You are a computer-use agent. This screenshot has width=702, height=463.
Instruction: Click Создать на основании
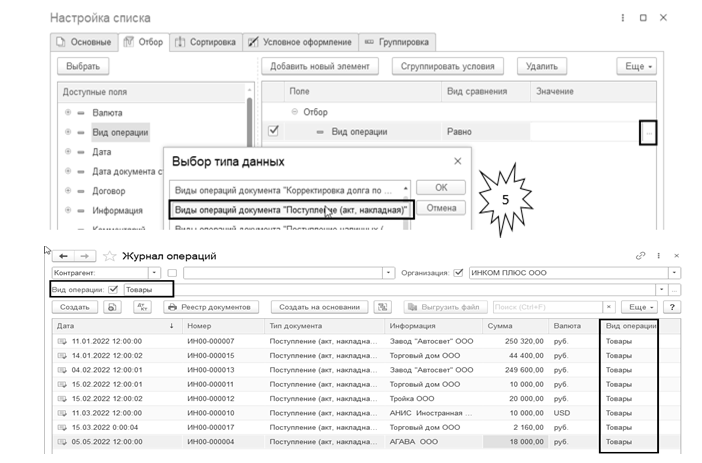pyautogui.click(x=320, y=307)
